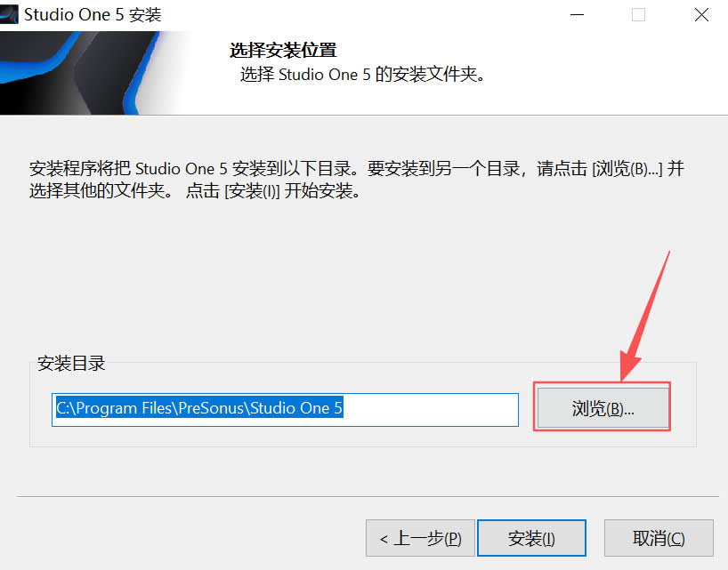Click the horizontal separator above the bottom buttons
Image resolution: width=728 pixels, height=570 pixels.
[x=368, y=496]
